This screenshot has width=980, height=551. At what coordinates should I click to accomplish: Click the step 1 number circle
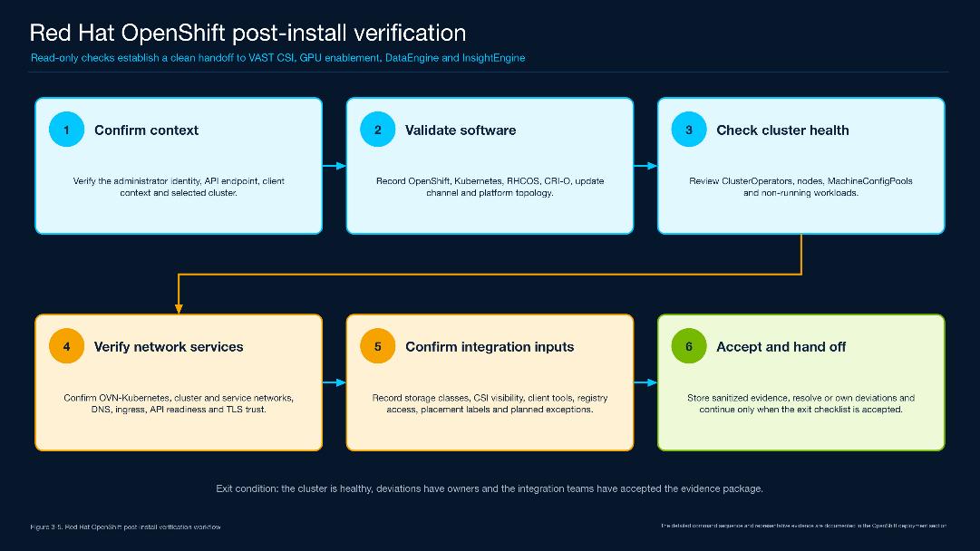pyautogui.click(x=66, y=130)
